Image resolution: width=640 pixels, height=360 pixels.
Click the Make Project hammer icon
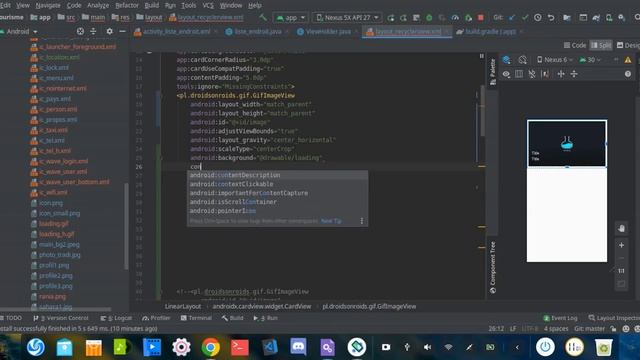pyautogui.click(x=263, y=18)
